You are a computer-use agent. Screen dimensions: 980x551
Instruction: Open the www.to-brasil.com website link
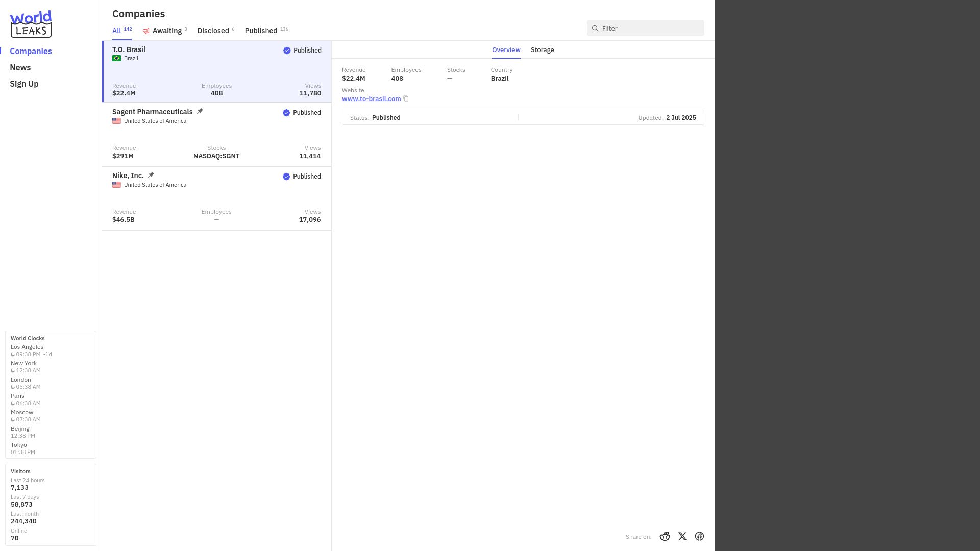pos(372,99)
